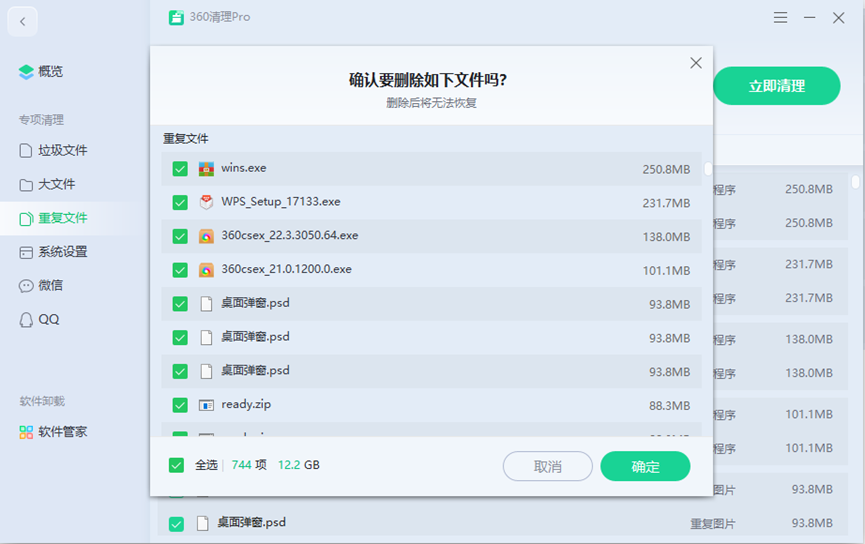865x544 pixels.
Task: Click the 88.3MB size value
Action: (x=669, y=406)
